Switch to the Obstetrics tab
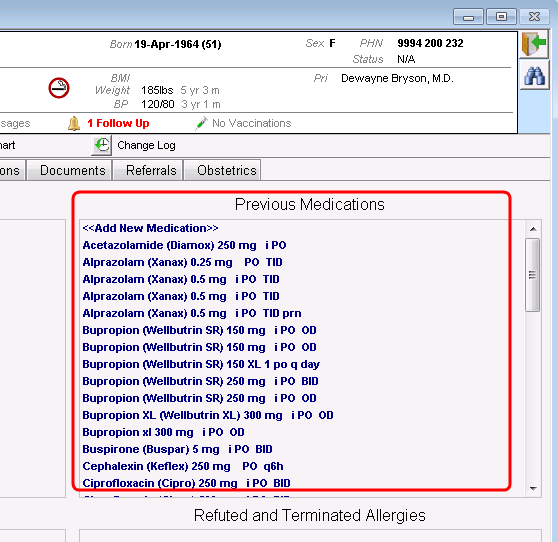558x542 pixels. click(223, 170)
